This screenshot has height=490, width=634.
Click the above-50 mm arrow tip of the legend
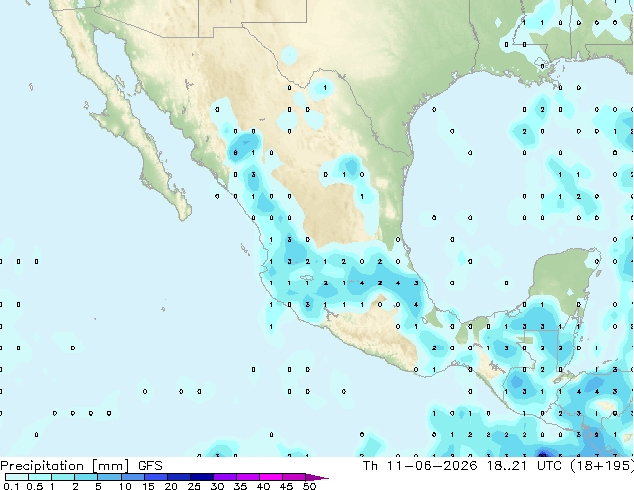317,477
